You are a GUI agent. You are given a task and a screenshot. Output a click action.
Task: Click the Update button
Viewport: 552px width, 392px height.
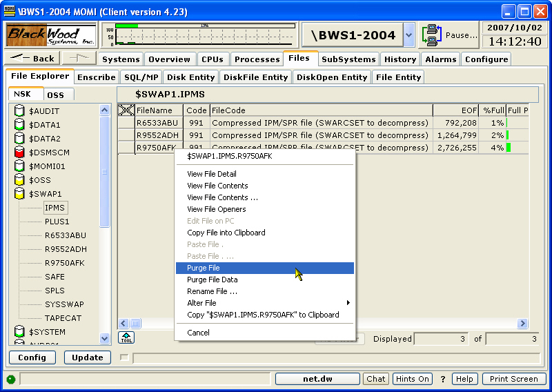[x=88, y=357]
